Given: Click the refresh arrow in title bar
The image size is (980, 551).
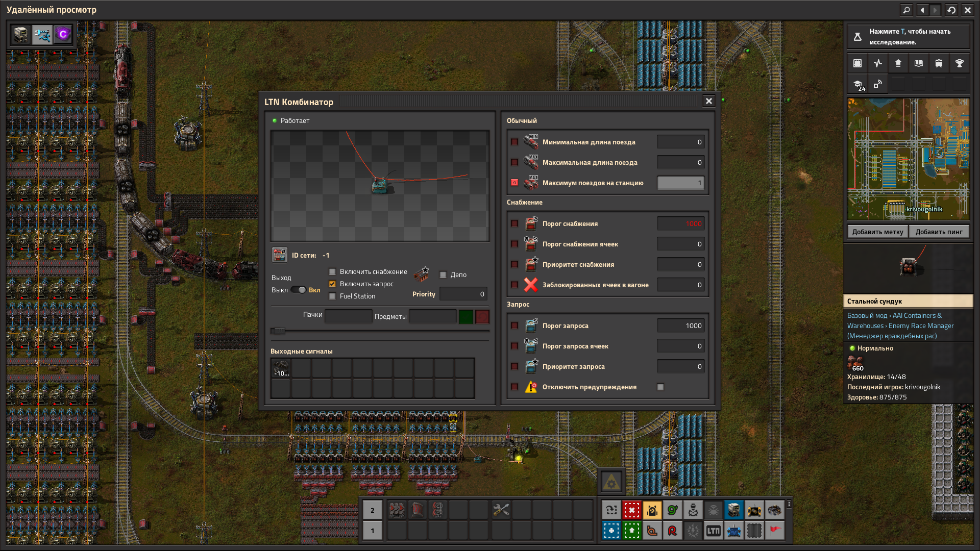Looking at the screenshot, I should [x=952, y=10].
